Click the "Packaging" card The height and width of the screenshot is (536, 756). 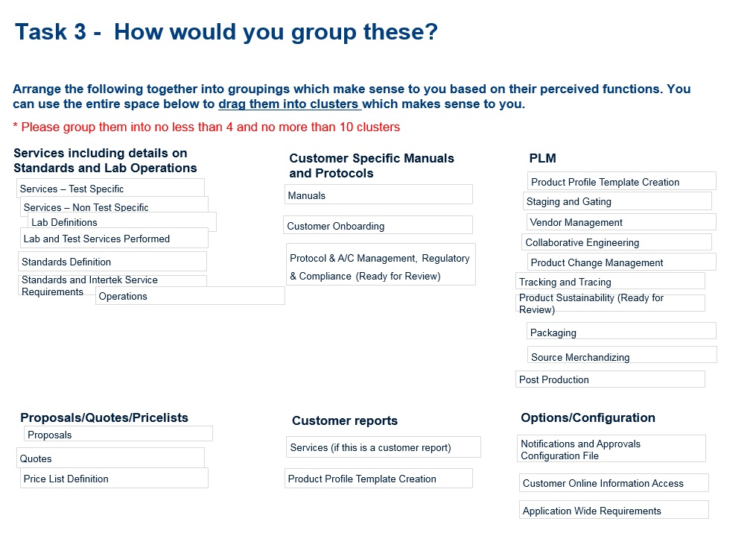coord(621,332)
